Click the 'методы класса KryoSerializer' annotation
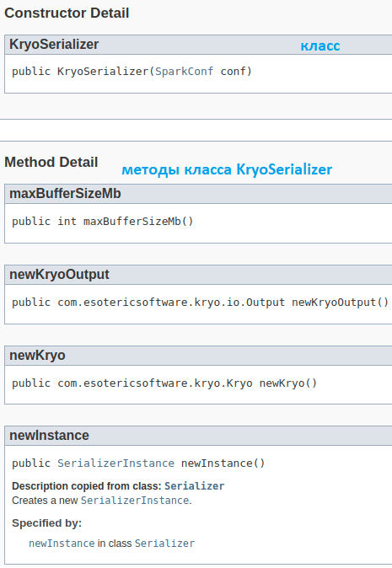Screen dimensions: 392x568 (x=227, y=169)
